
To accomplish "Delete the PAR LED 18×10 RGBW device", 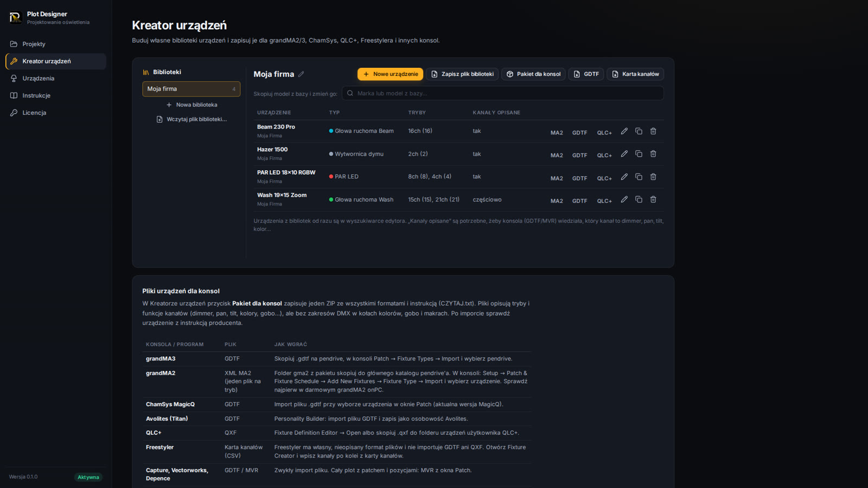I will (x=653, y=177).
